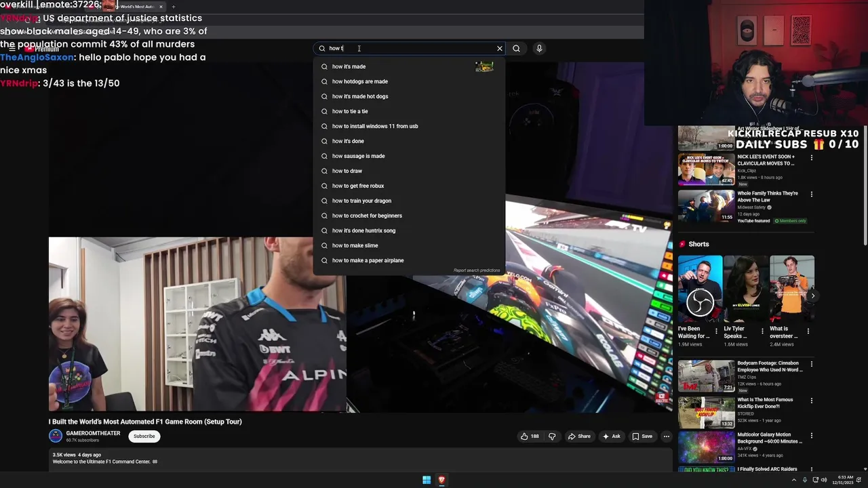The image size is (868, 488).
Task: Click the Shorts section logo icon
Action: (682, 244)
